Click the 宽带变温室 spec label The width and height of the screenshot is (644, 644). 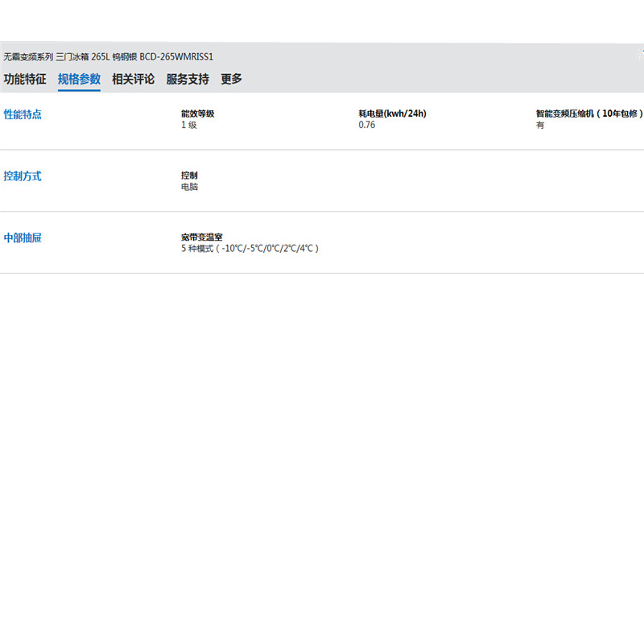point(202,237)
